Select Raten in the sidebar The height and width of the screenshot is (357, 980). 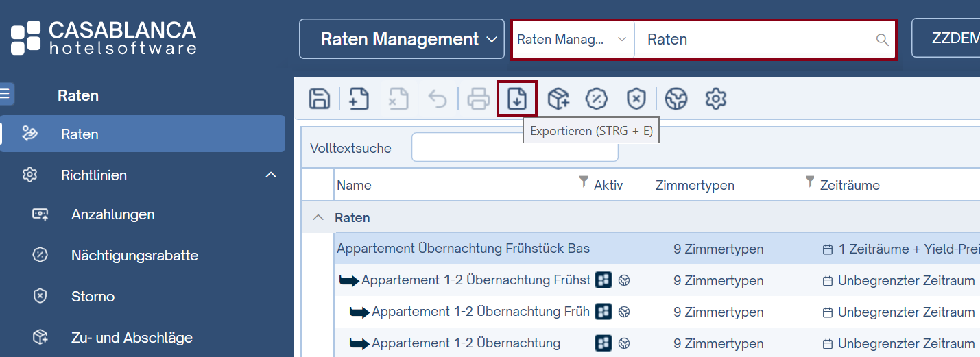(143, 134)
